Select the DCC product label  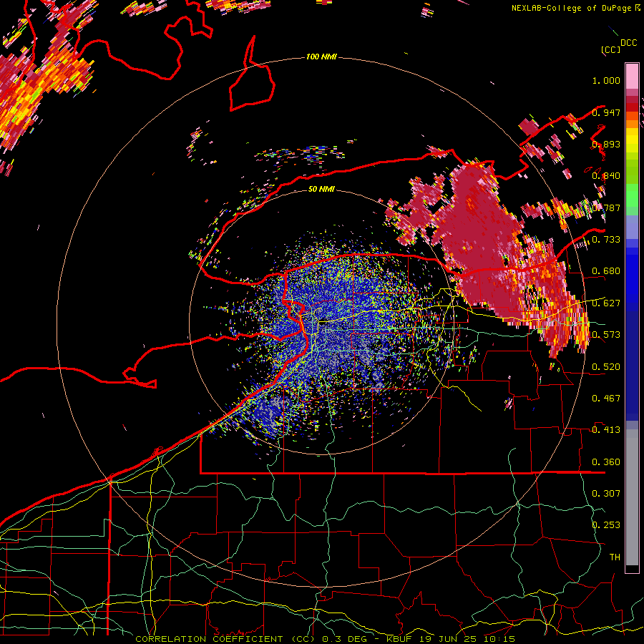[628, 43]
